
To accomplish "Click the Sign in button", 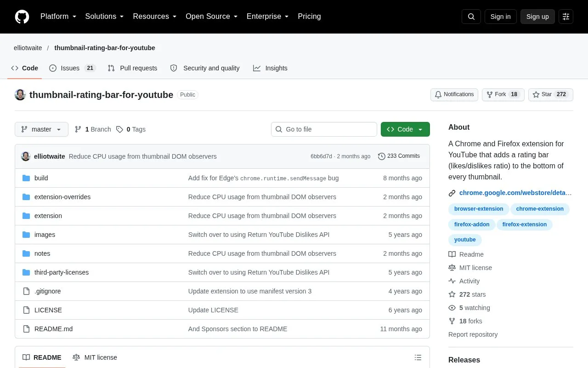I will point(500,17).
